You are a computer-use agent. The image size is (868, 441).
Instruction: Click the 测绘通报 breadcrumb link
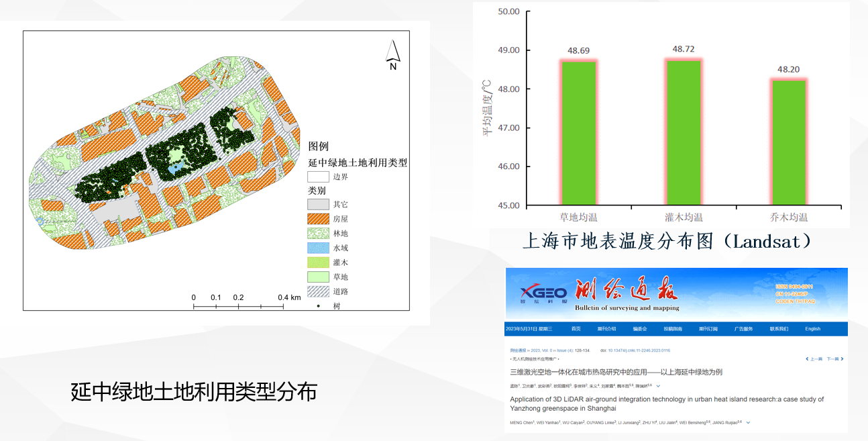tap(519, 350)
